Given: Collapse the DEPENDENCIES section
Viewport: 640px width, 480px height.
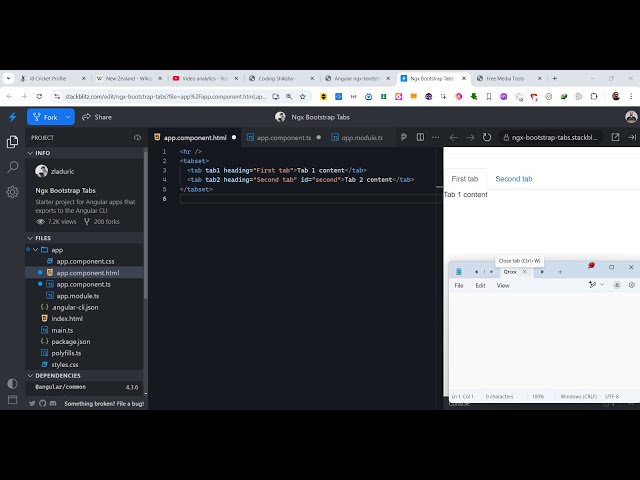Looking at the screenshot, I should tap(29, 375).
